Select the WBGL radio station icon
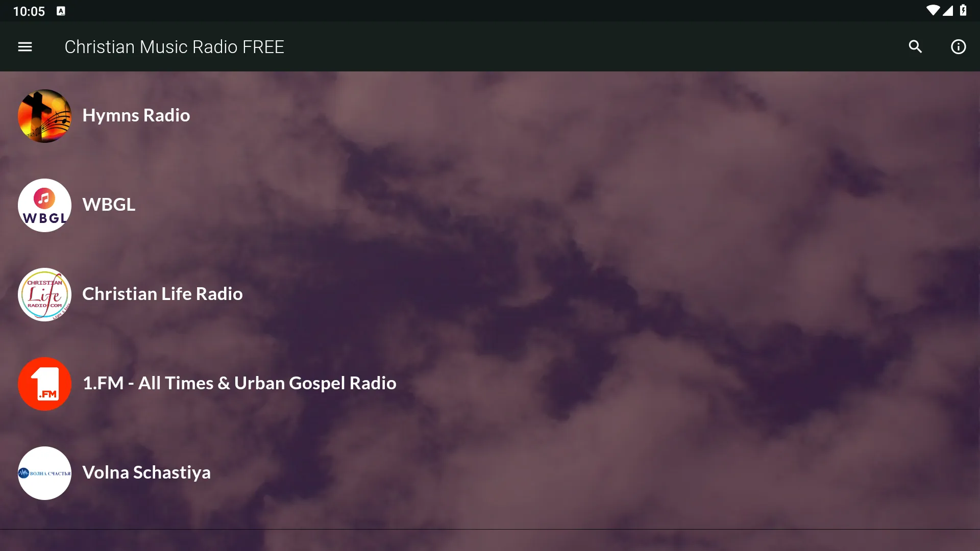 tap(44, 205)
